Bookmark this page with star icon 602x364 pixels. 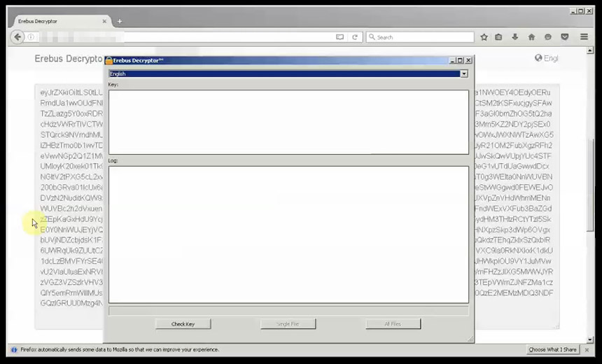(x=484, y=37)
